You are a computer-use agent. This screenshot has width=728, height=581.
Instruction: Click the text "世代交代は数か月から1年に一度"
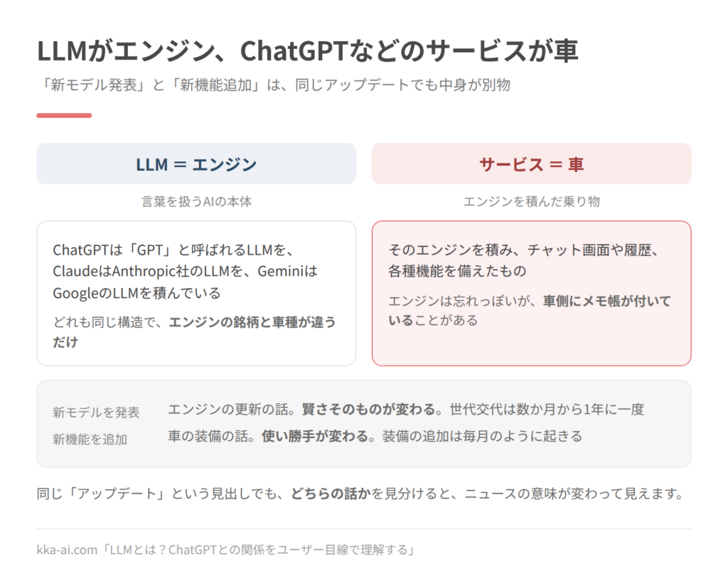(547, 409)
